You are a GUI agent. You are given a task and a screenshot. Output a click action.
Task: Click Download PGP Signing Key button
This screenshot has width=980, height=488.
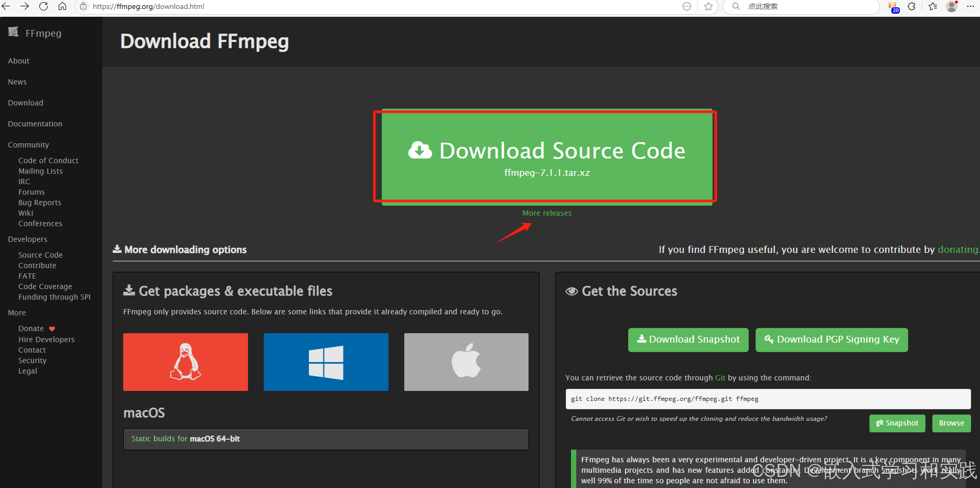(x=832, y=340)
